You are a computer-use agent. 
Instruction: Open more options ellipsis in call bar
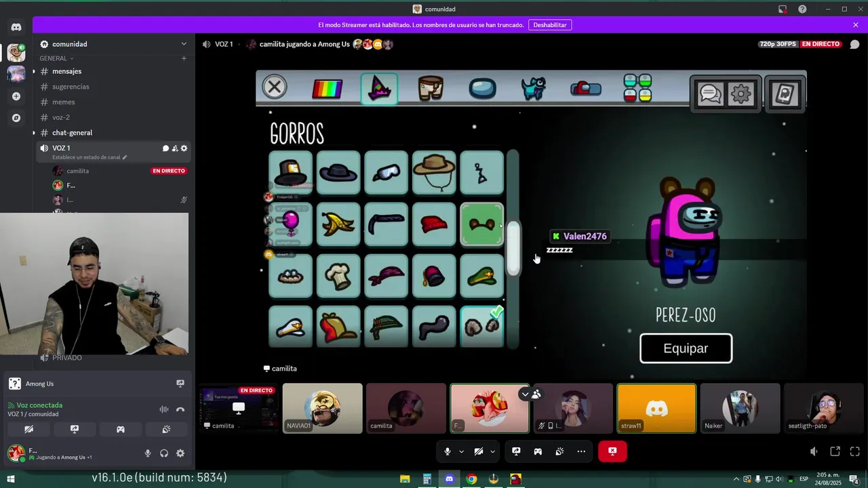(581, 451)
